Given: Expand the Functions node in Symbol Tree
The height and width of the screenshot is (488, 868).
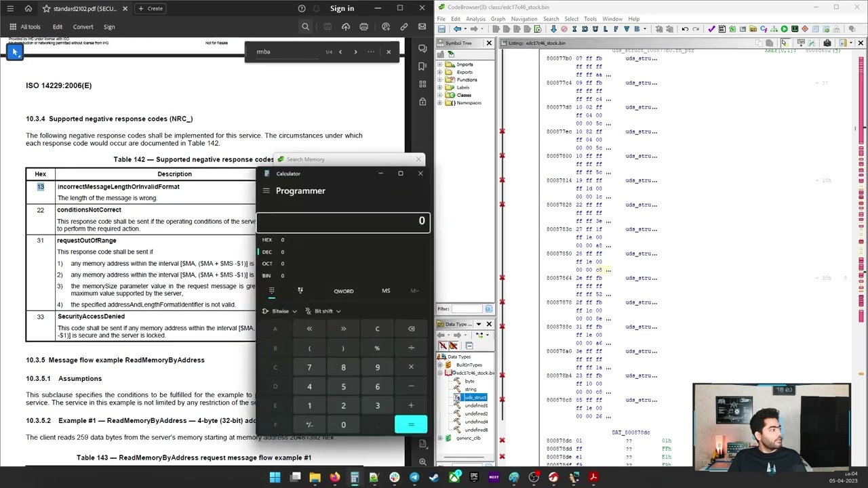Looking at the screenshot, I should (439, 80).
